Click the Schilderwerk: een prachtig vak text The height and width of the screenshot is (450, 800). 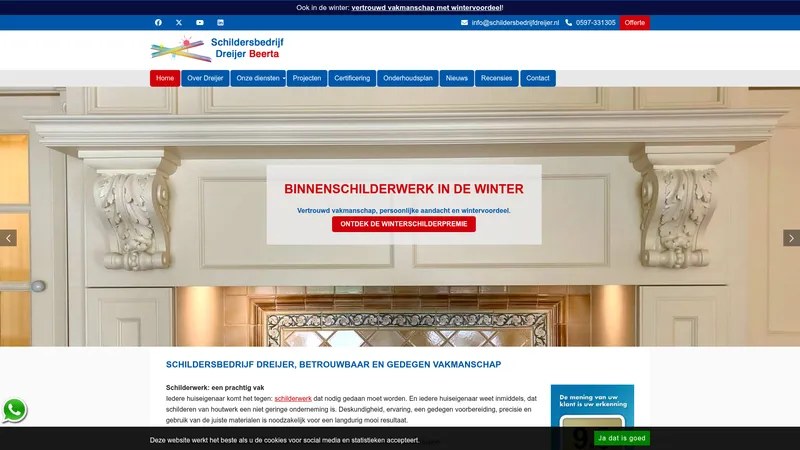click(215, 388)
